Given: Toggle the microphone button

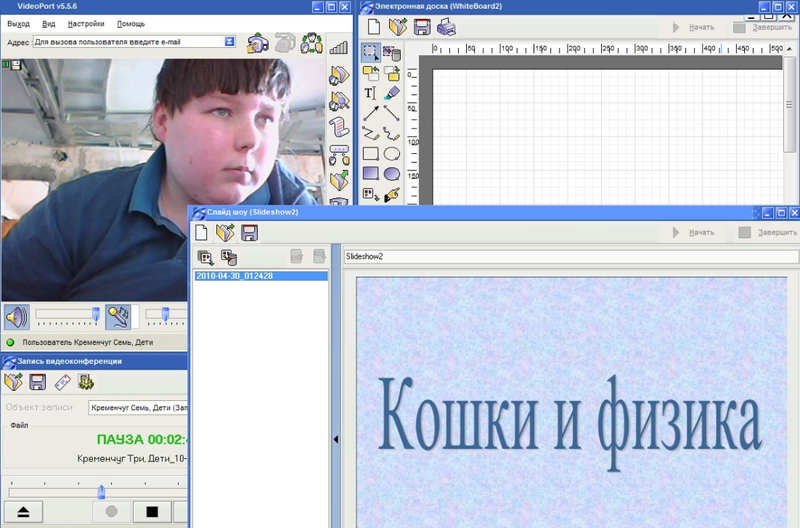Looking at the screenshot, I should click(x=118, y=317).
